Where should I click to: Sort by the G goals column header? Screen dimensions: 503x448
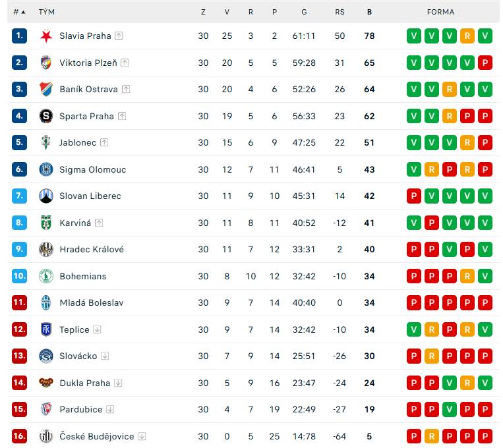click(304, 12)
